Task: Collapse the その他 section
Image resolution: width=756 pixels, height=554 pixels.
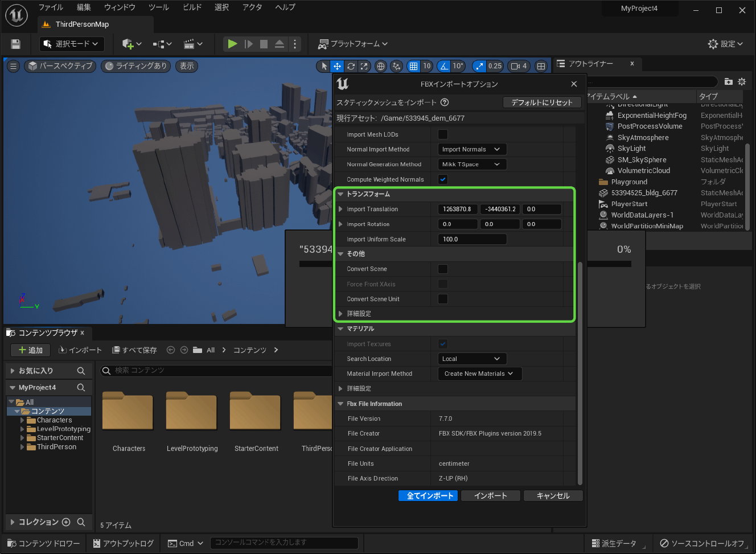Action: tap(340, 254)
